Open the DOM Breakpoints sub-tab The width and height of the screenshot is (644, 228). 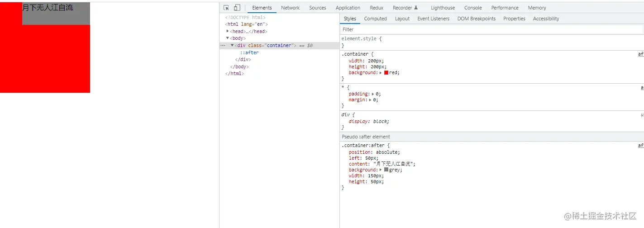click(x=477, y=19)
